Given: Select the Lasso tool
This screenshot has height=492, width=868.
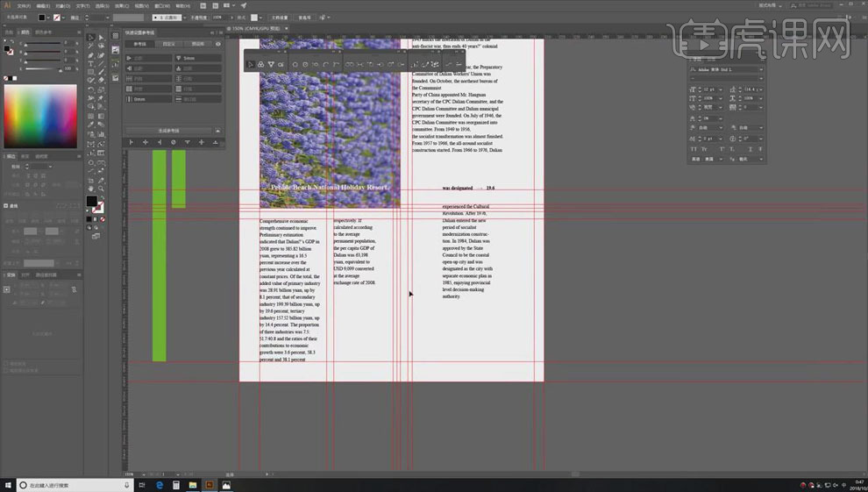Looking at the screenshot, I should (102, 46).
